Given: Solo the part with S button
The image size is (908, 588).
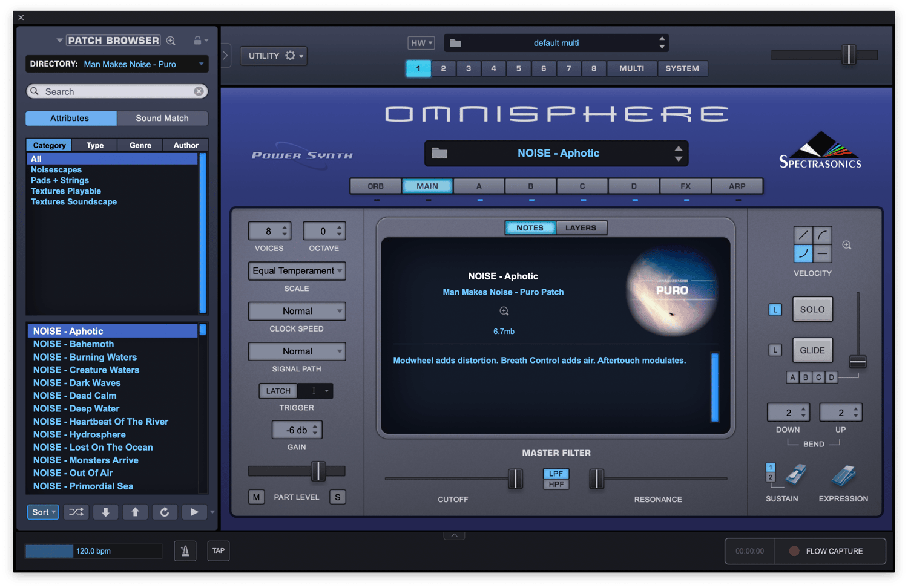Looking at the screenshot, I should [x=337, y=497].
